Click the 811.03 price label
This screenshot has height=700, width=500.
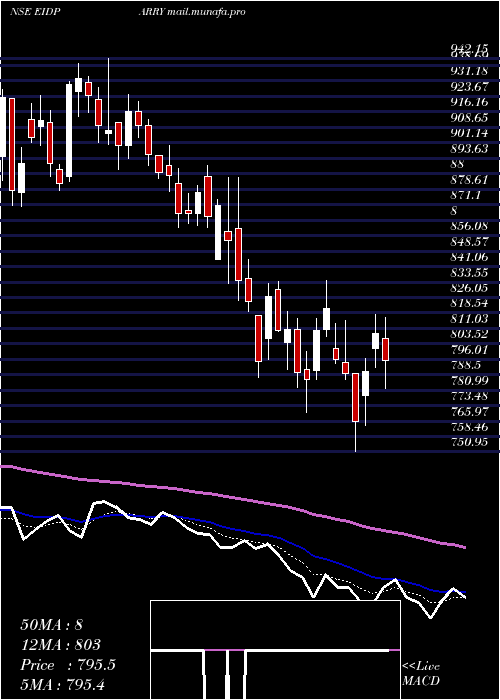[x=469, y=319]
